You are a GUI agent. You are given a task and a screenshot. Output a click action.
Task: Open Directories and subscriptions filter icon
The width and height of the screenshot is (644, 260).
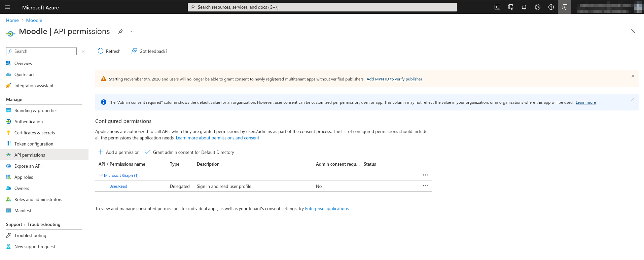pos(511,7)
